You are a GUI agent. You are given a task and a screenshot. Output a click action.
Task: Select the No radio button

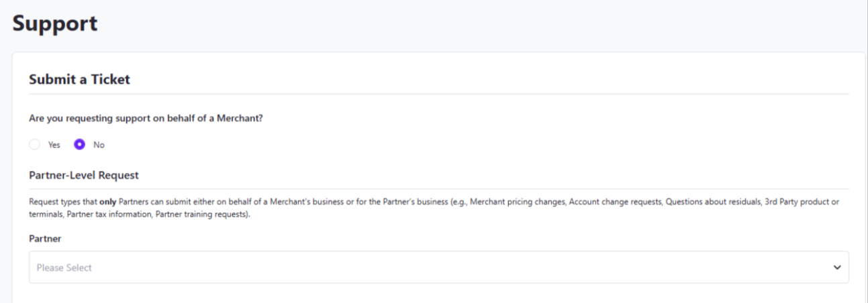pos(80,145)
